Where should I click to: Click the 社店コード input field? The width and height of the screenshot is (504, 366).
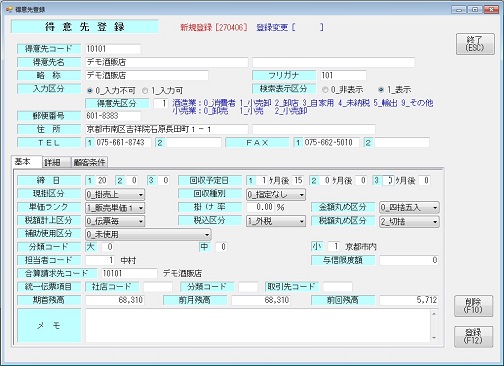[158, 287]
